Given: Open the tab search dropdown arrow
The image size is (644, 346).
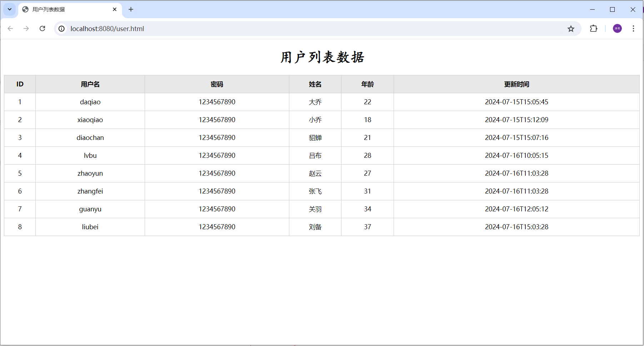Looking at the screenshot, I should point(10,9).
